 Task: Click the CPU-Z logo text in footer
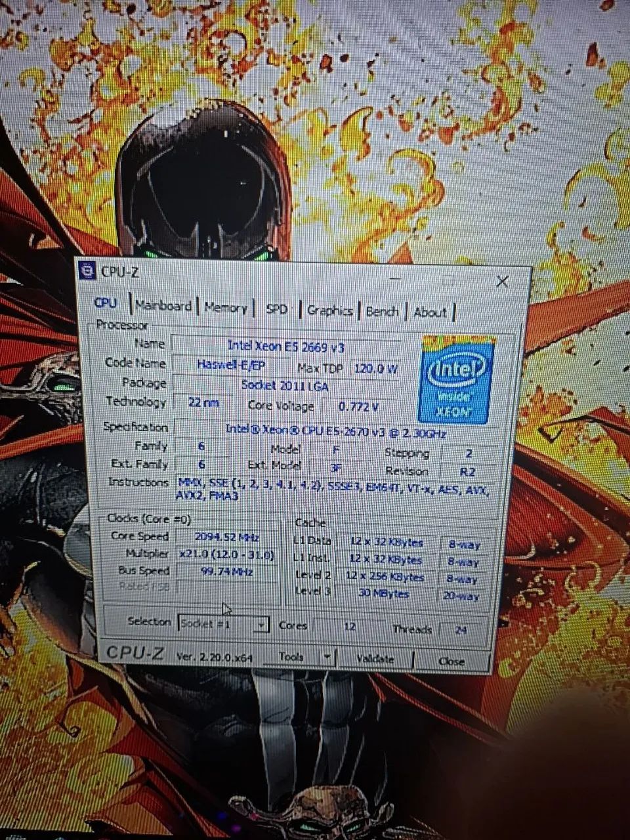pyautogui.click(x=135, y=652)
